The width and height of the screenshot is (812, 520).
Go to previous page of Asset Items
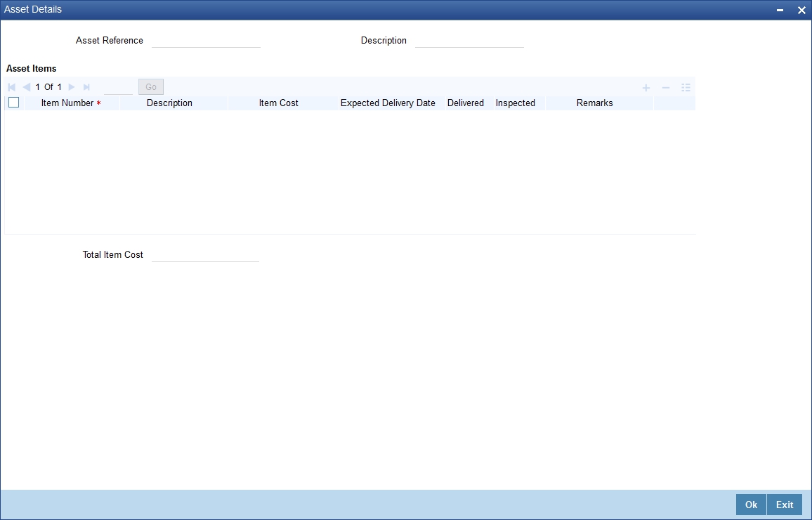click(x=27, y=87)
